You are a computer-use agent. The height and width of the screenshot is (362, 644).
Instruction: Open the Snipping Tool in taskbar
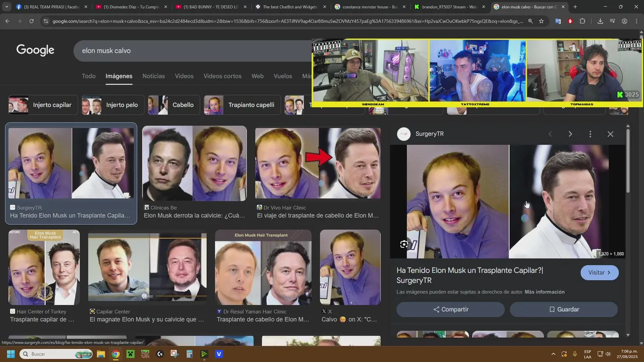point(175,354)
